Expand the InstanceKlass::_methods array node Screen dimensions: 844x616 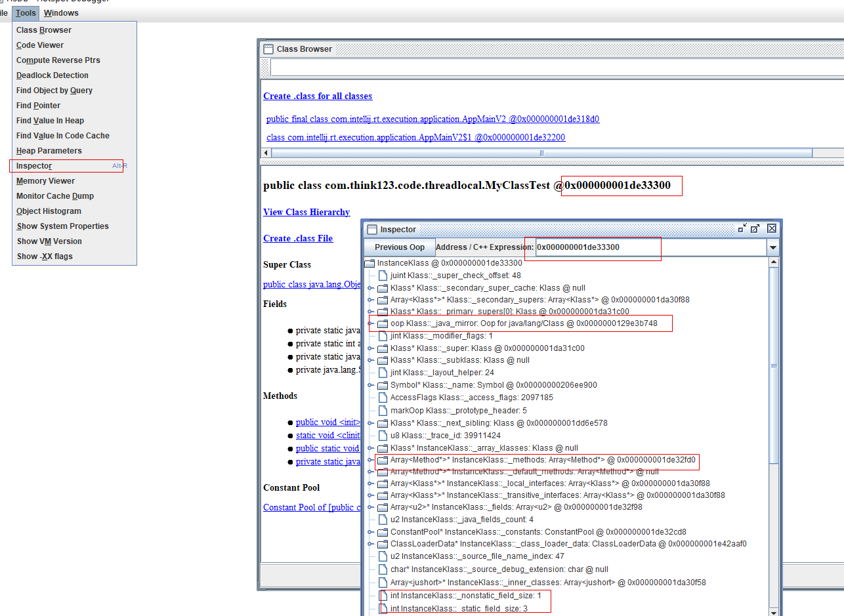click(x=371, y=461)
